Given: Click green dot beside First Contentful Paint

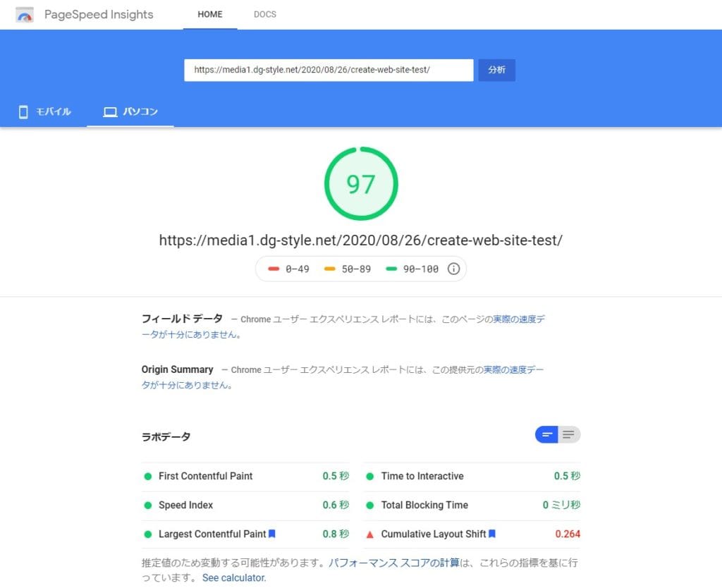Looking at the screenshot, I should [148, 477].
